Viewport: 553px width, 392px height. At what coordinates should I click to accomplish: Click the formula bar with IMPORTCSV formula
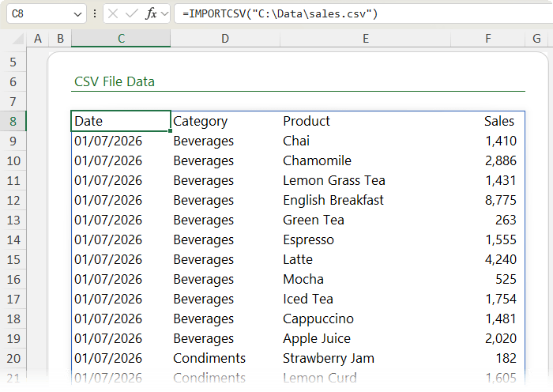(363, 13)
